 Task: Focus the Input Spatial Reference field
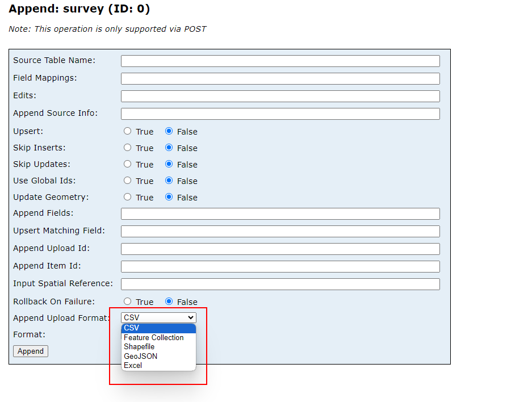click(280, 283)
